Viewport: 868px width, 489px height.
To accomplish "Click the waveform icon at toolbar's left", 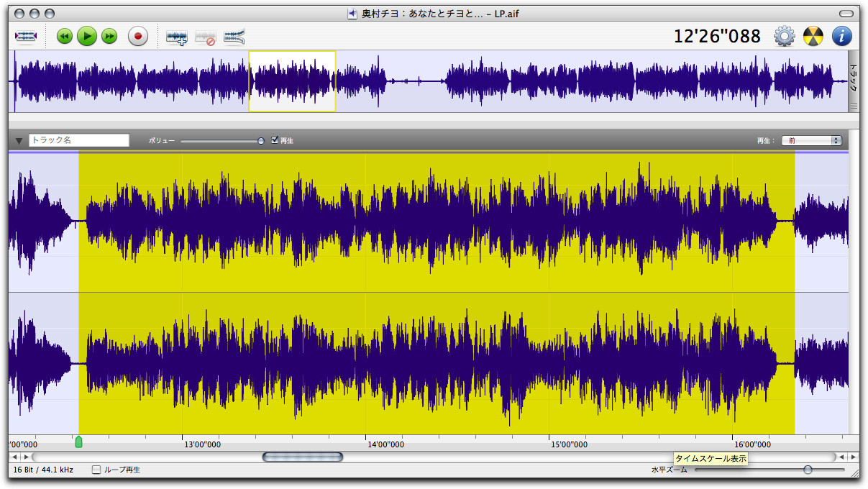I will pos(26,36).
